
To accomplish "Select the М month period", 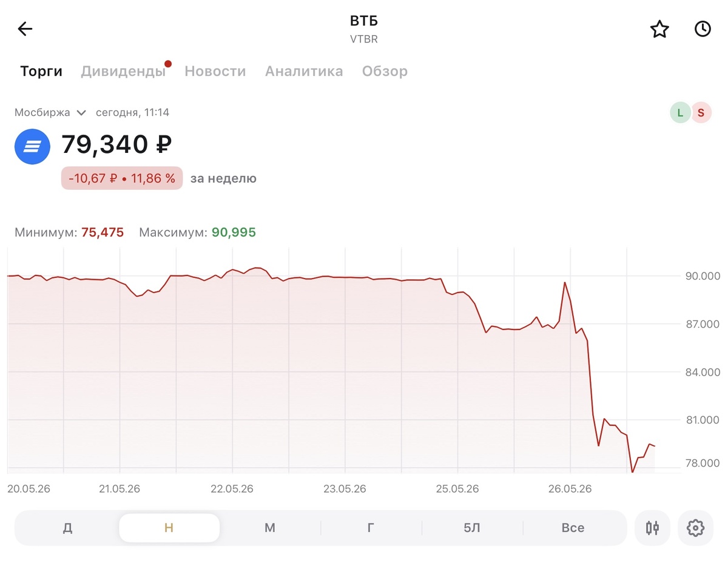I will pos(270,527).
